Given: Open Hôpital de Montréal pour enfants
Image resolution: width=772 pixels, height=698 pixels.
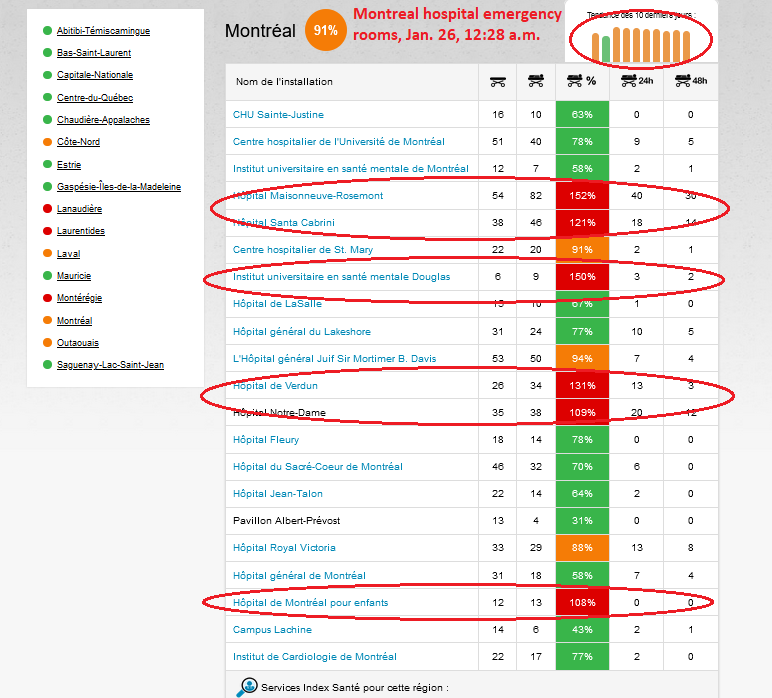Looking at the screenshot, I should pyautogui.click(x=310, y=603).
